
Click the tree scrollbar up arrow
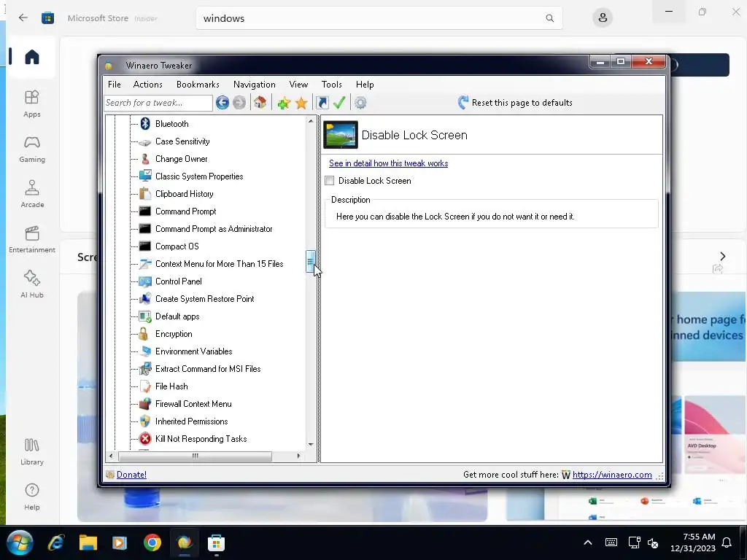[311, 121]
